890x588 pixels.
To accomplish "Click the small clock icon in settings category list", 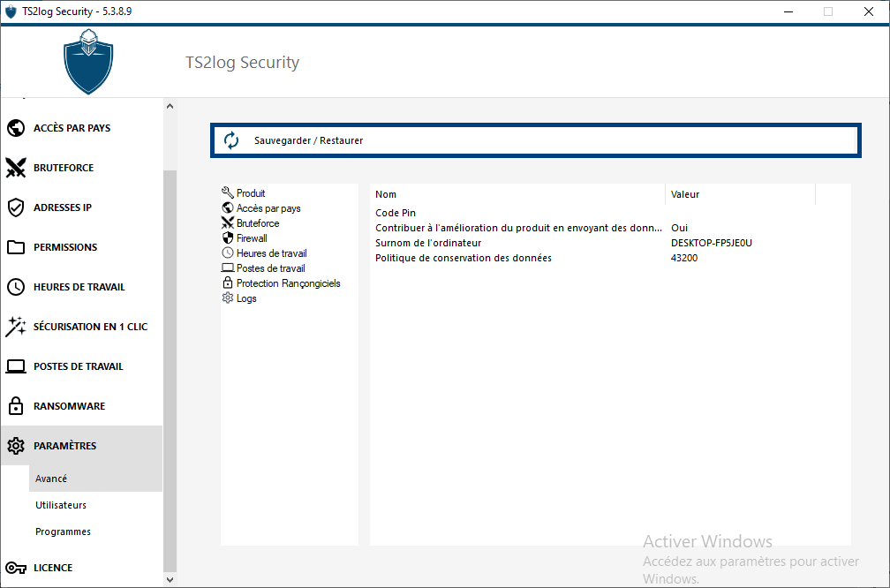I will coord(228,253).
